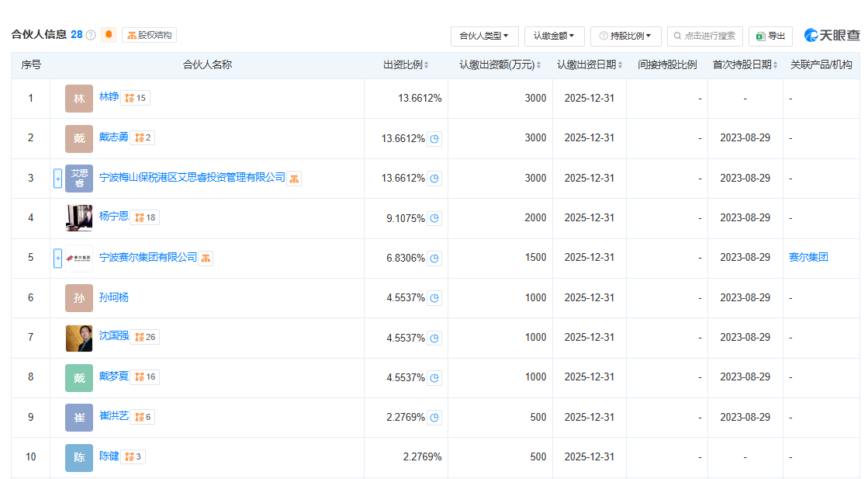Click the green 戴 avatar for 戴梦夏
Image resolution: width=868 pixels, height=479 pixels.
(x=79, y=377)
